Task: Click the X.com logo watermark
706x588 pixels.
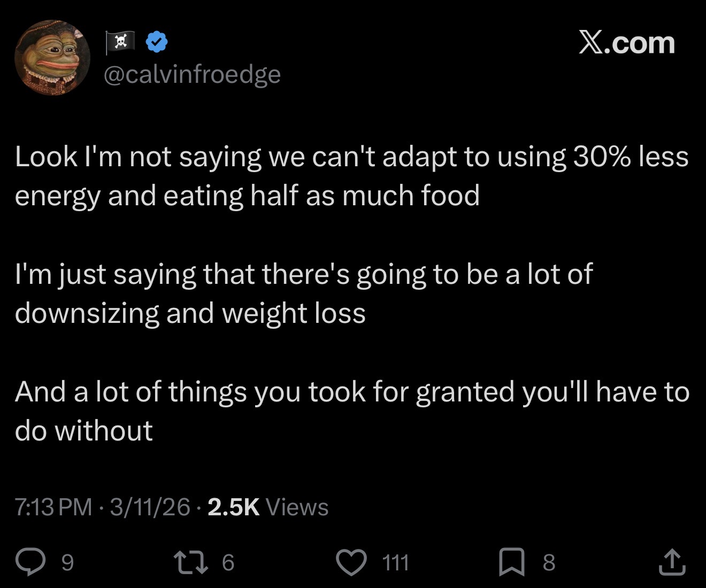Action: pyautogui.click(x=626, y=43)
